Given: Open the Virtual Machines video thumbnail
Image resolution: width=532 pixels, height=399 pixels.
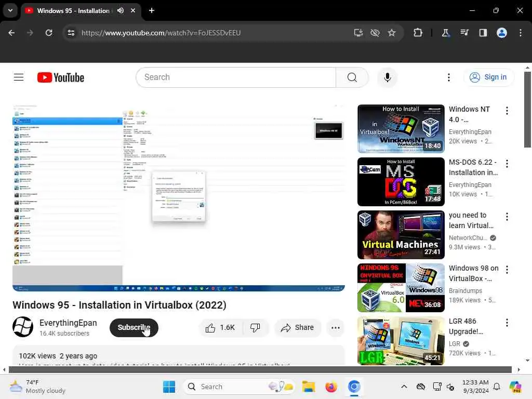Looking at the screenshot, I should coord(401,234).
